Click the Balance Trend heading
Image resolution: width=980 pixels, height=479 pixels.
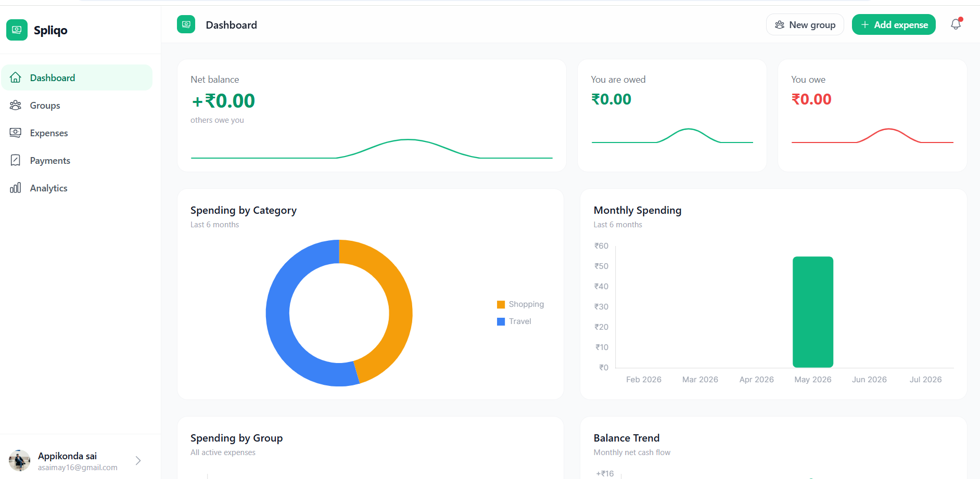tap(627, 438)
